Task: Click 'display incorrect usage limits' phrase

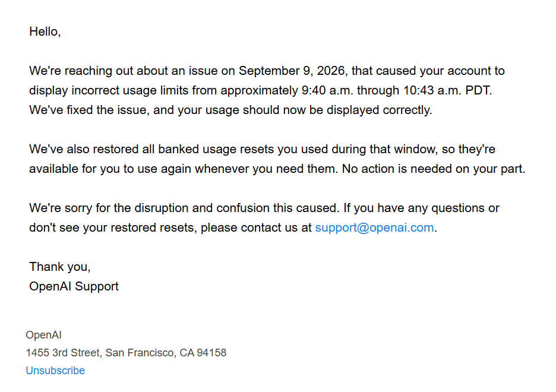Action: pyautogui.click(x=109, y=90)
